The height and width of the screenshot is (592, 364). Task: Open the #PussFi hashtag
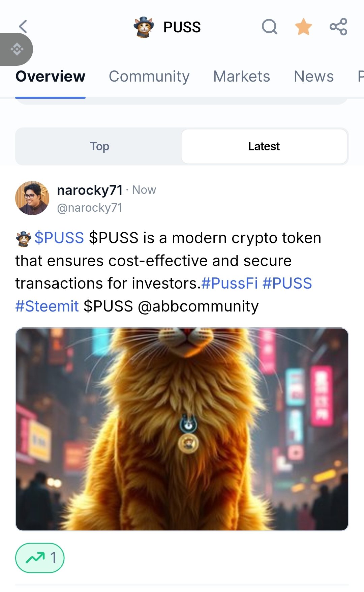click(230, 283)
